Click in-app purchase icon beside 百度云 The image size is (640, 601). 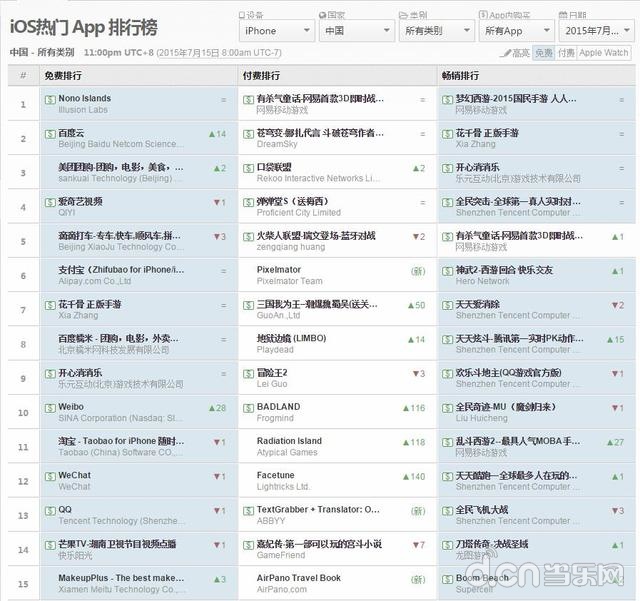(50, 134)
